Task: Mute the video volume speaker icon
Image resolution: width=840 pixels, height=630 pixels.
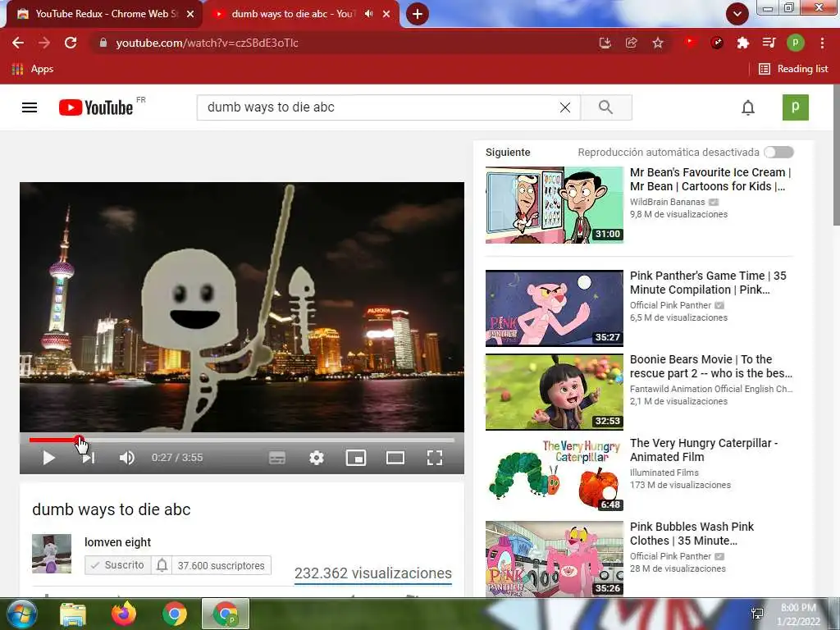Action: [127, 458]
